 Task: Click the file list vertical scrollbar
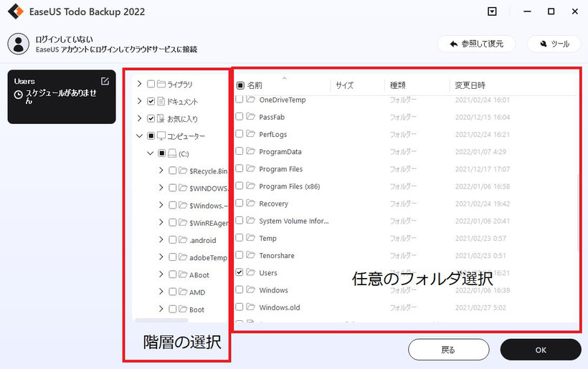pos(578,211)
